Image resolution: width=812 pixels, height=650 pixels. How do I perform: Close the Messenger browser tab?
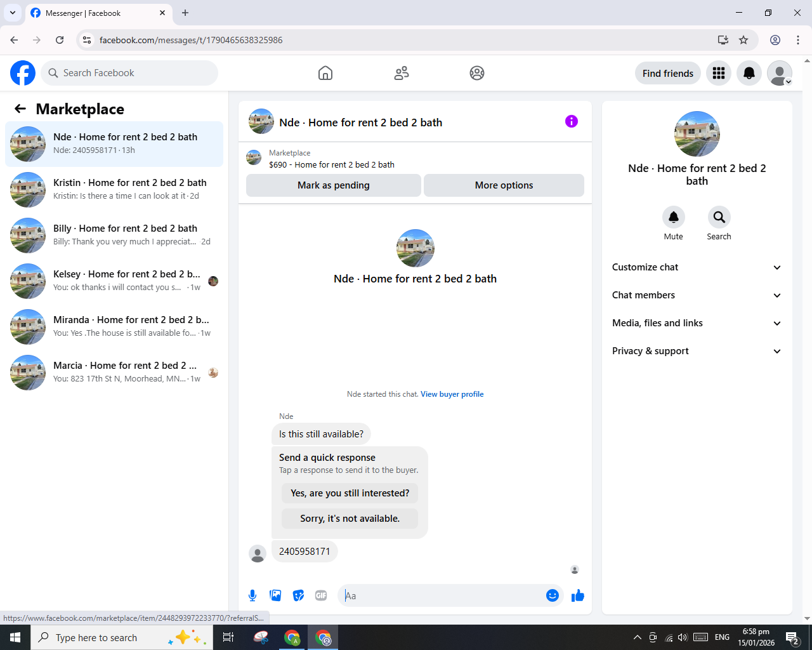click(x=162, y=13)
